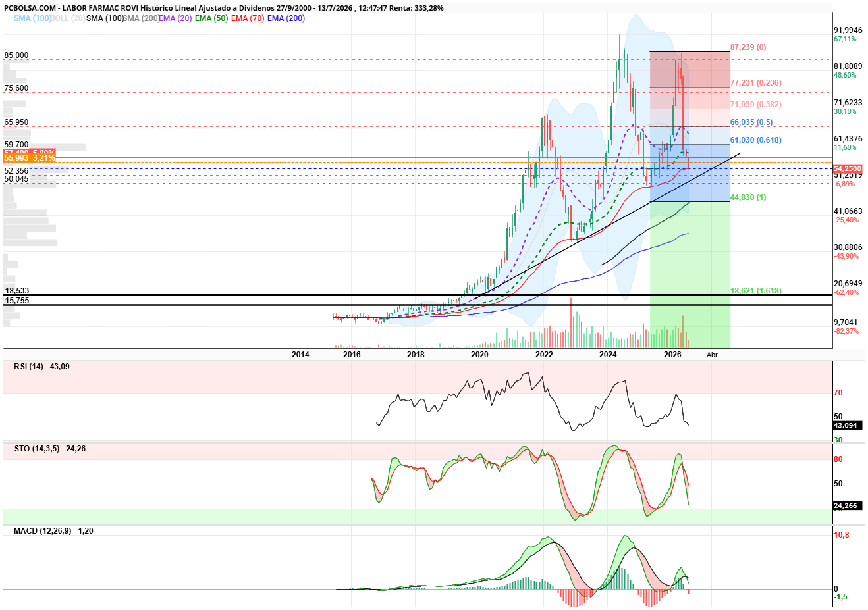Click Fibonacci level 61,030 (0.618)
Image resolution: width=868 pixels, height=610 pixels.
[x=756, y=140]
